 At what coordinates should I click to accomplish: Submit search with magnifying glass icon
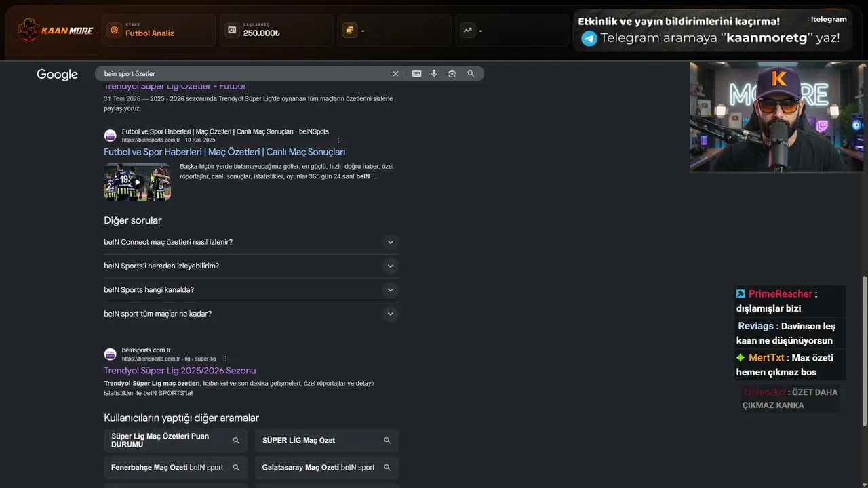pyautogui.click(x=471, y=74)
